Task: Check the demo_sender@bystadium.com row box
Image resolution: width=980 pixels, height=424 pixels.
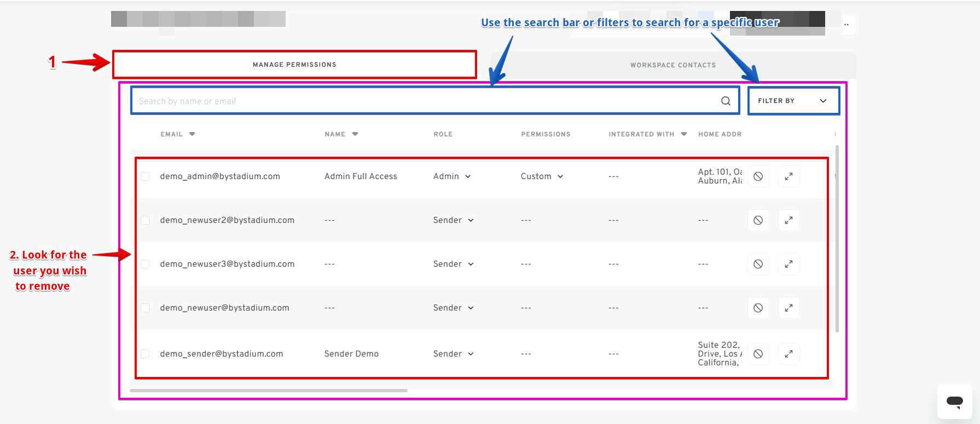Action: tap(145, 354)
